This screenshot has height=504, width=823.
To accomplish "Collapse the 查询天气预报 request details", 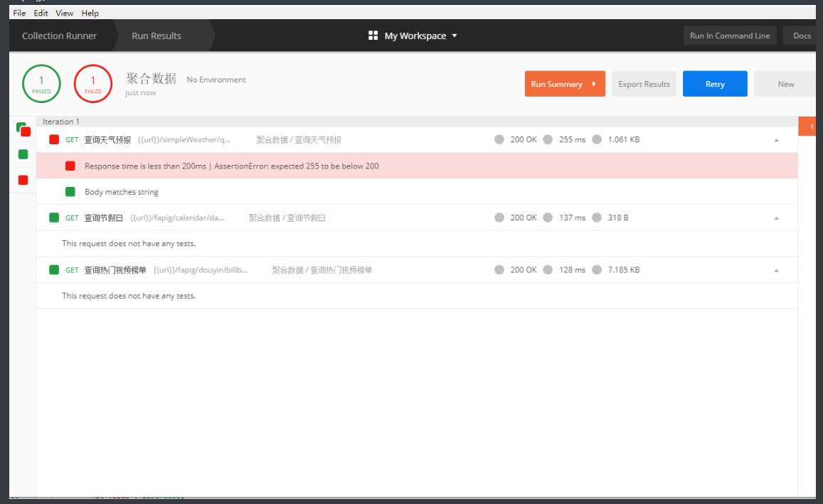I will (776, 140).
